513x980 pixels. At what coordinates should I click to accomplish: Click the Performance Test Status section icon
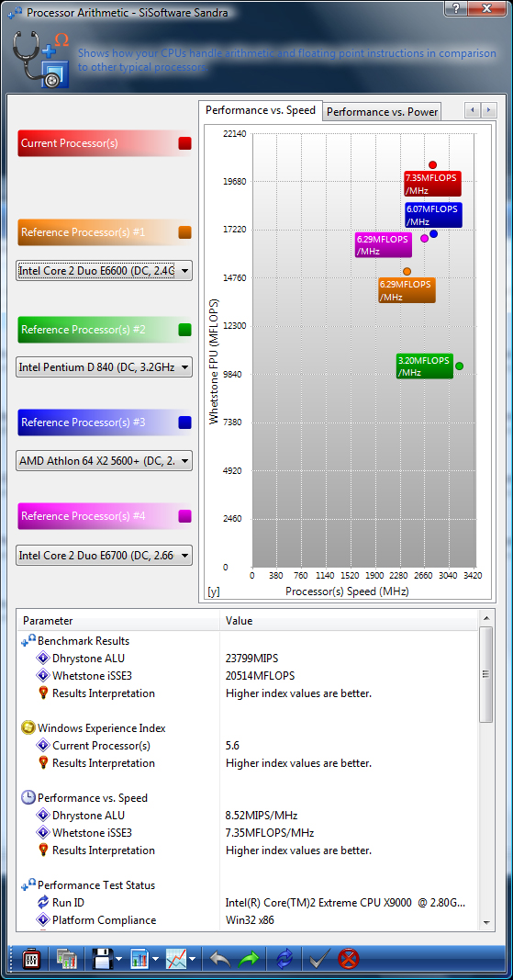(28, 885)
